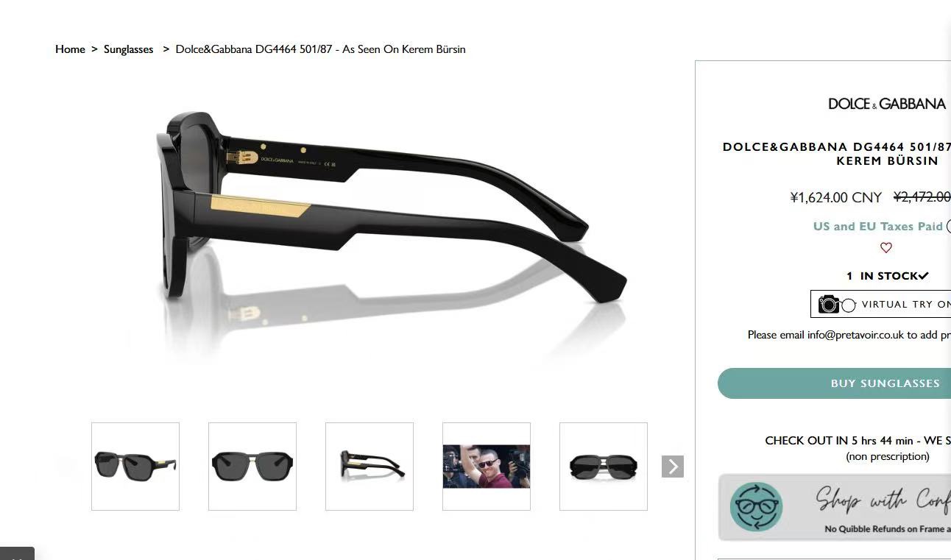Open Sunglasses category in breadcrumb
This screenshot has width=951, height=560.
click(128, 49)
